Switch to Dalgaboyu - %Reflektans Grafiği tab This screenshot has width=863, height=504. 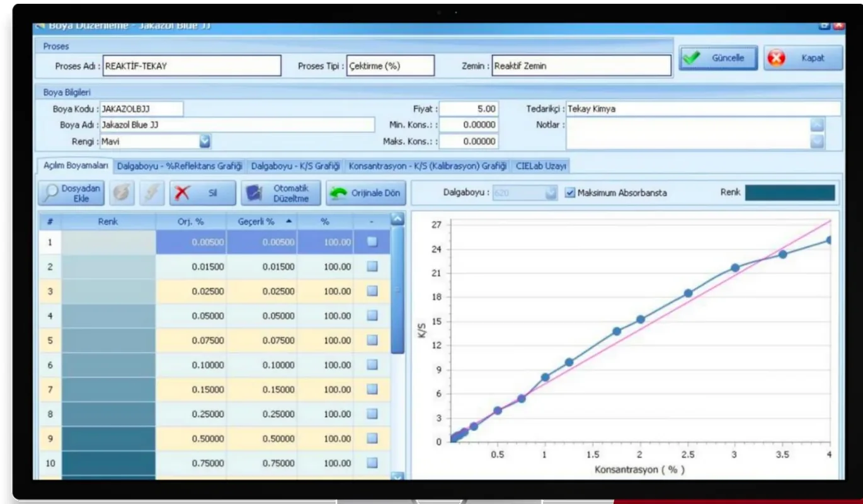(180, 166)
